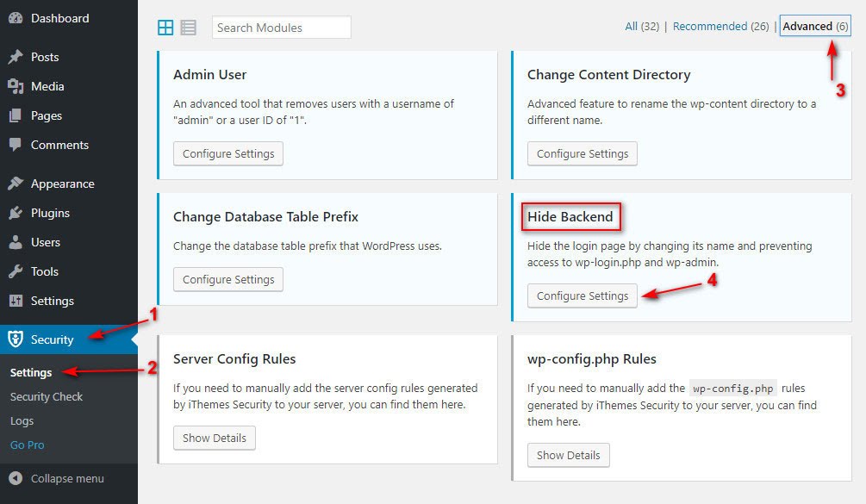This screenshot has width=866, height=504.
Task: Click the Dashboard gauge icon
Action: [x=16, y=18]
